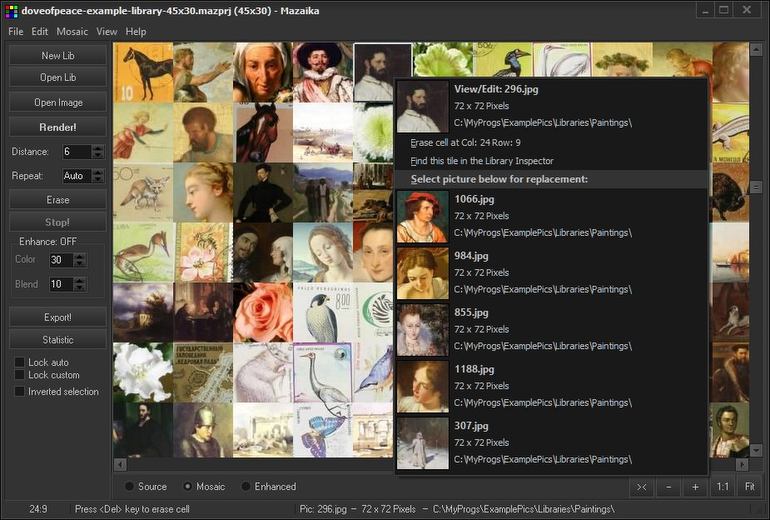
Task: Increase the Blend value with up arrow
Action: pyautogui.click(x=80, y=280)
